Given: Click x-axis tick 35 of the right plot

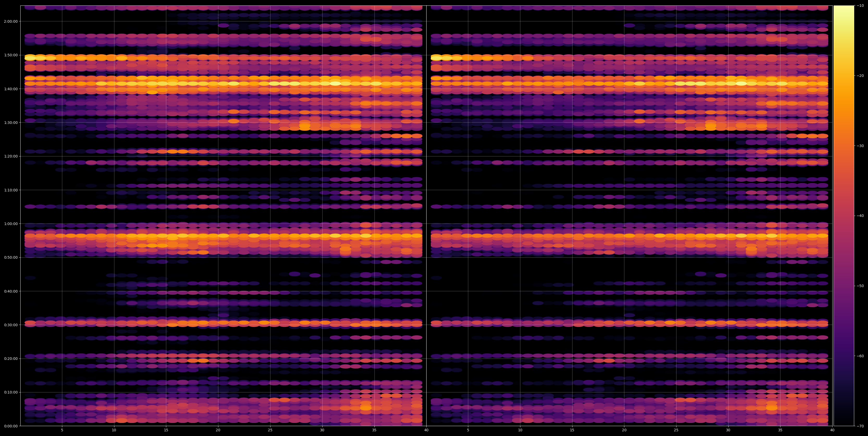Looking at the screenshot, I should click(780, 430).
